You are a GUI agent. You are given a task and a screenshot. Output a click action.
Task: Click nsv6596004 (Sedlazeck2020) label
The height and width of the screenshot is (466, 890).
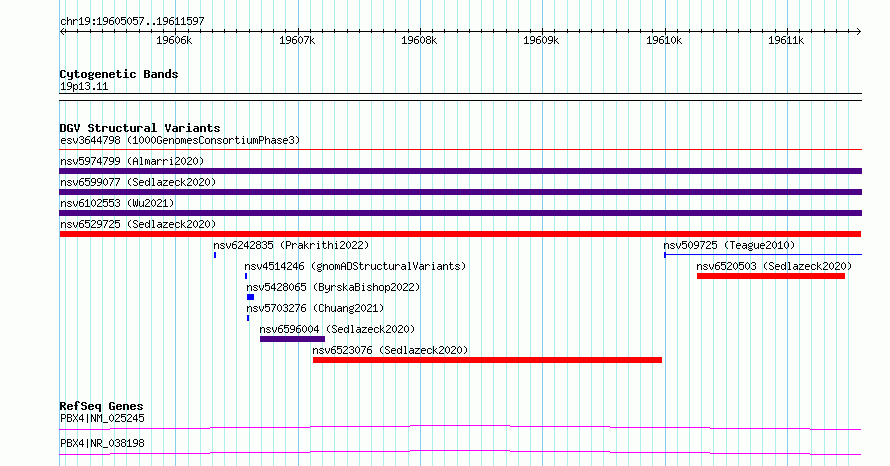click(x=337, y=329)
